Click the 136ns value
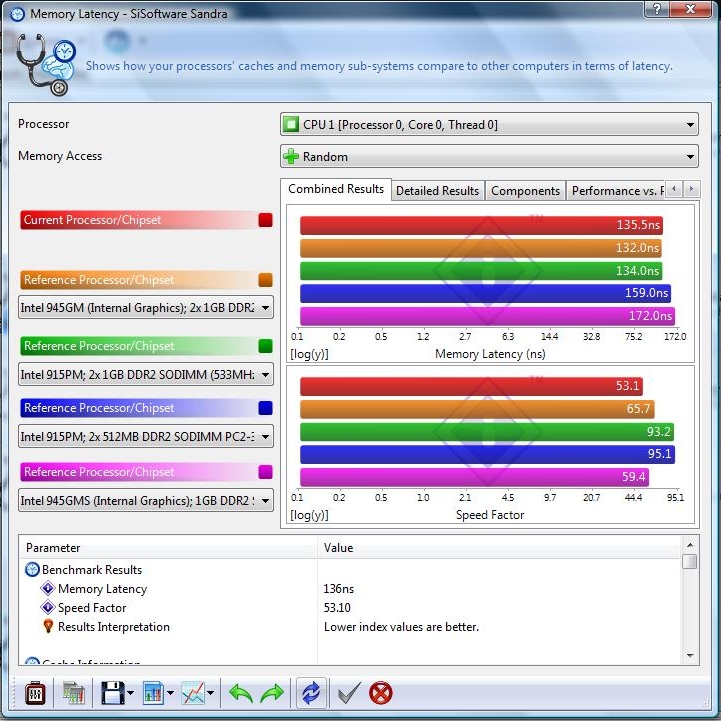This screenshot has height=721, width=721. tap(338, 589)
